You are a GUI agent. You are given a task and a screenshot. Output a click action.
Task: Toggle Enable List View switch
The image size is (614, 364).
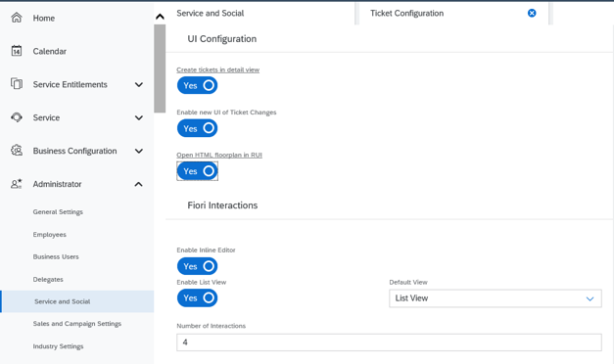click(x=198, y=297)
